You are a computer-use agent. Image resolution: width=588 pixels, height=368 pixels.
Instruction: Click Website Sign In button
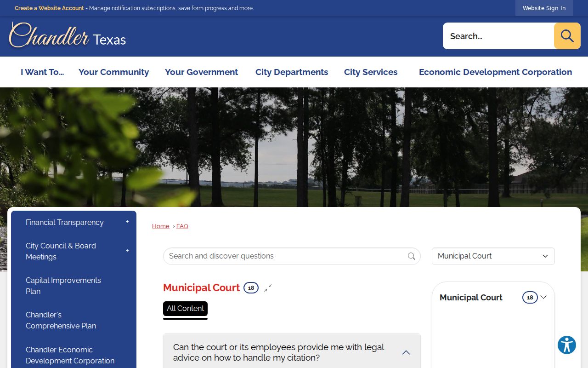(544, 8)
